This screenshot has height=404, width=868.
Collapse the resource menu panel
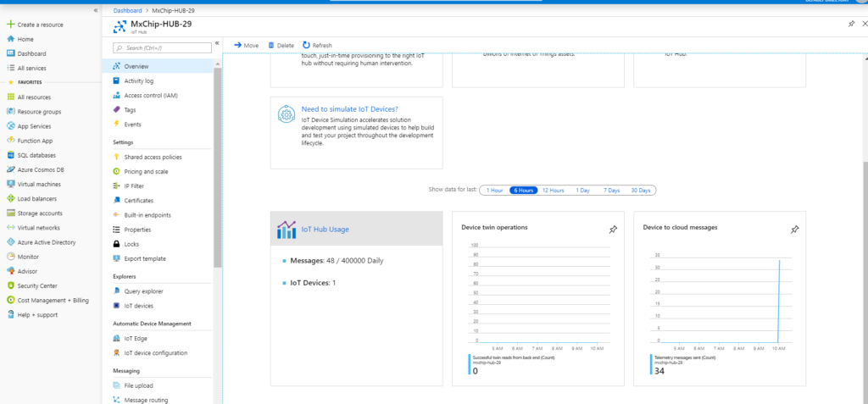[217, 42]
